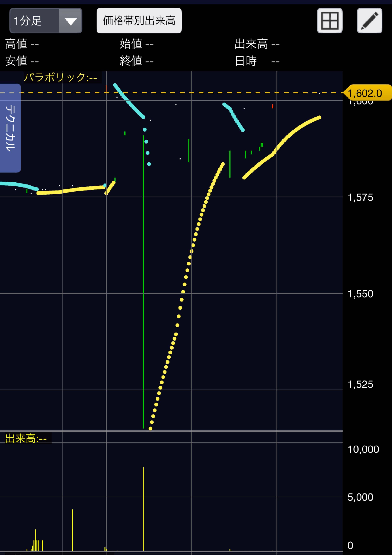Open the テクニカル side tab
This screenshot has width=392, height=555.
[10, 128]
